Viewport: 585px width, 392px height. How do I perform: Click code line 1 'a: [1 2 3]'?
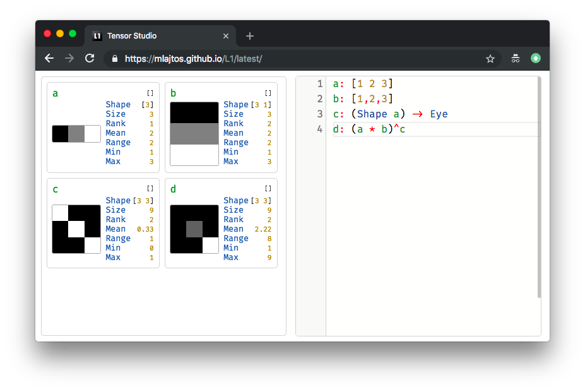click(x=363, y=83)
